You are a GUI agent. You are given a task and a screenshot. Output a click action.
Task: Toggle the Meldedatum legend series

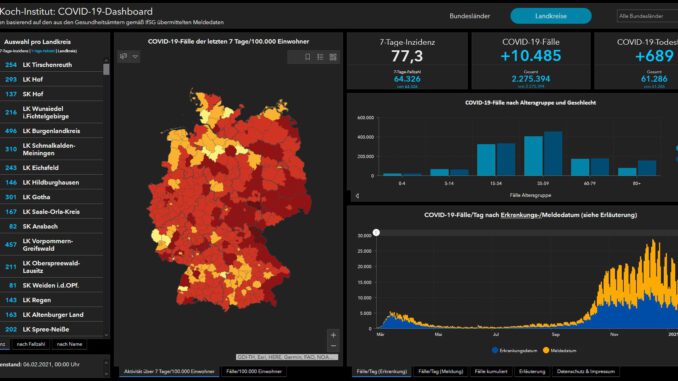click(560, 350)
